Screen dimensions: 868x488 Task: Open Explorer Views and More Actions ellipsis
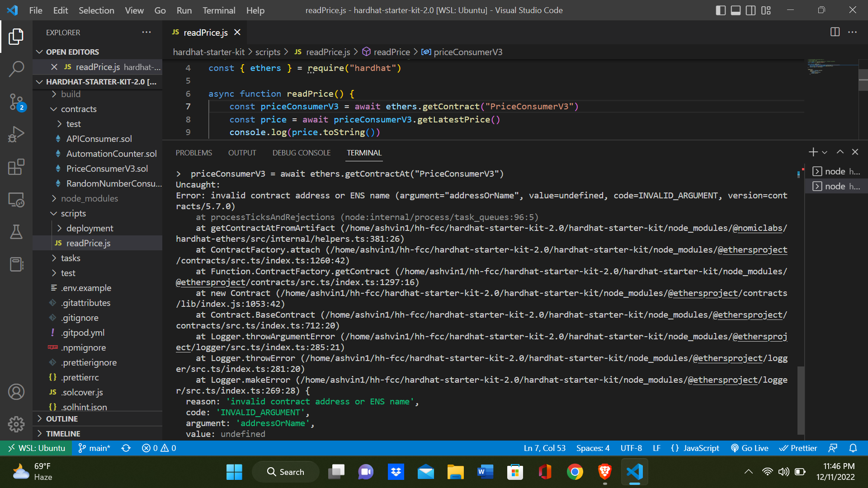coord(146,32)
